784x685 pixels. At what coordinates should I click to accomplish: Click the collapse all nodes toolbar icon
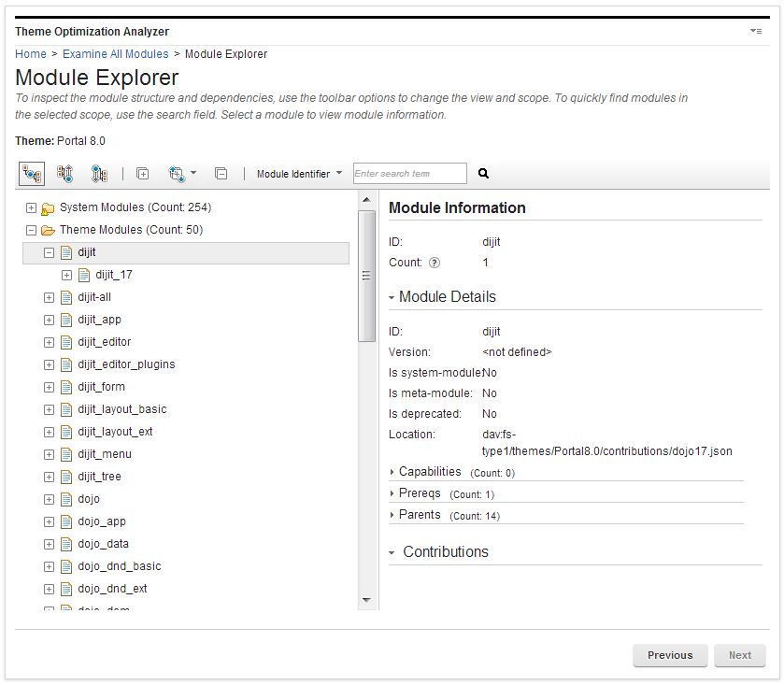click(x=221, y=174)
